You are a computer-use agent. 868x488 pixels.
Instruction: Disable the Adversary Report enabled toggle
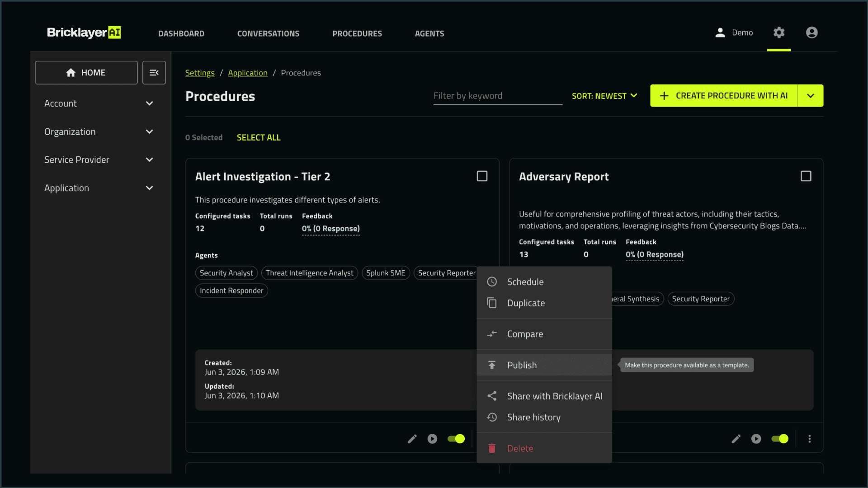pos(780,439)
